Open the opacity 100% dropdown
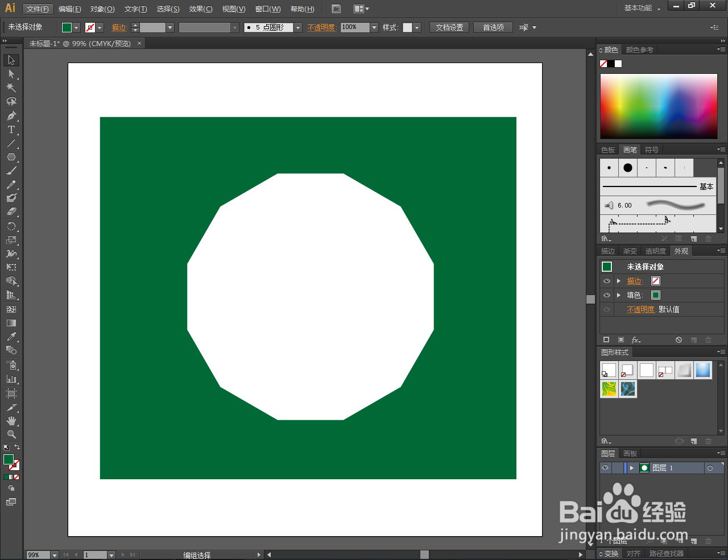Screen dimensions: 728x560 (374, 27)
